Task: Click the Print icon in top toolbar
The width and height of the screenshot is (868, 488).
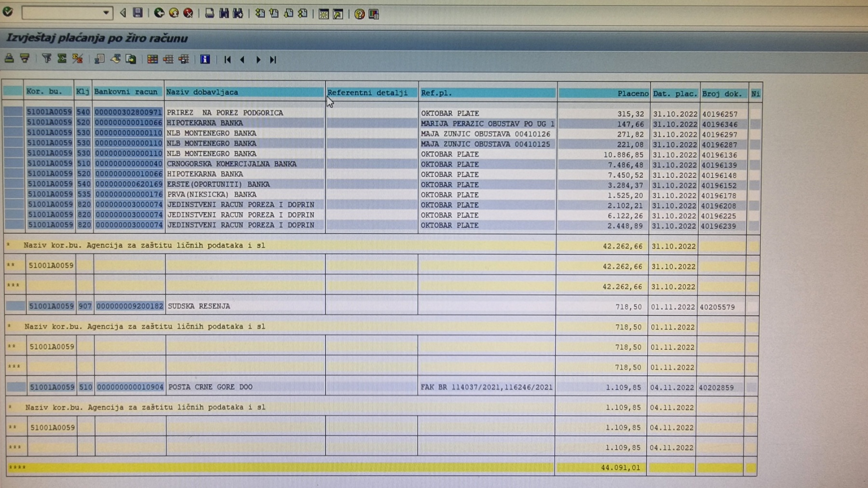Action: click(209, 13)
